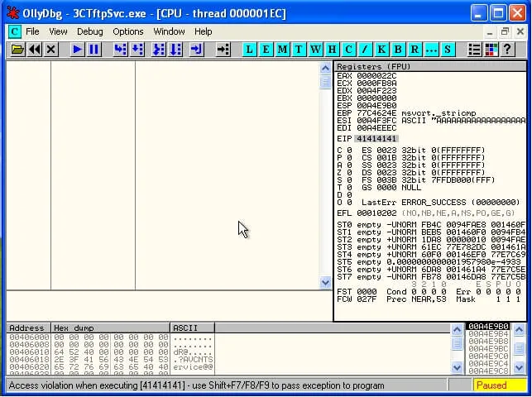Open the Options menu
The width and height of the screenshot is (532, 397).
128,31
